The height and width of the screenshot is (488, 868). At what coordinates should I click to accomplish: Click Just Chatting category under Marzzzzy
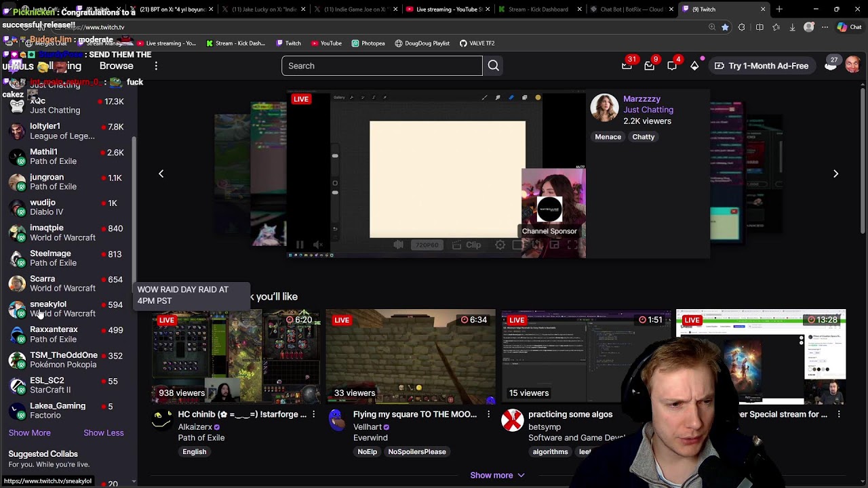pyautogui.click(x=648, y=110)
